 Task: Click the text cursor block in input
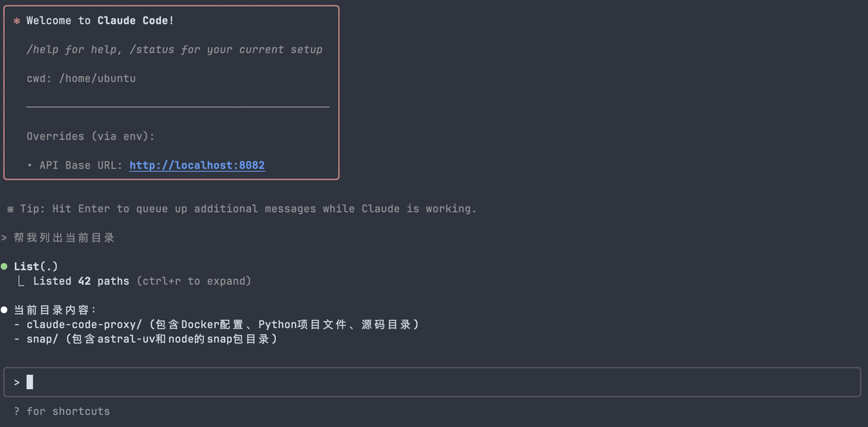point(30,382)
